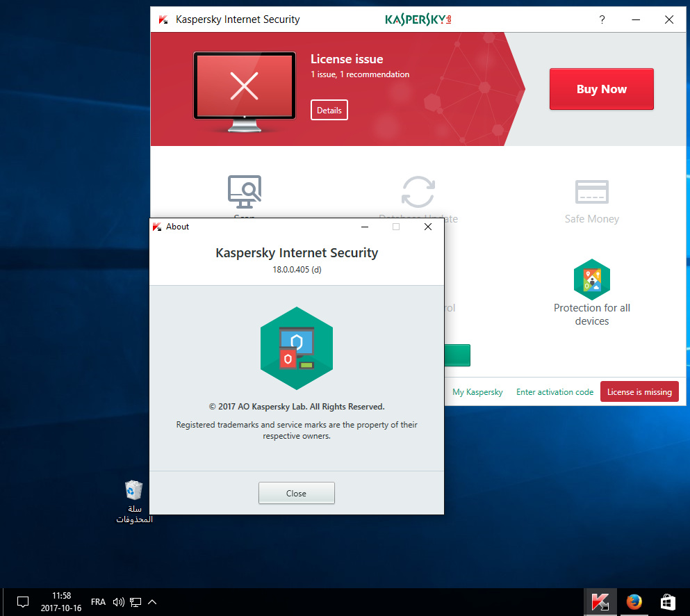
Task: Open Action Center notification icon
Action: pos(22,602)
